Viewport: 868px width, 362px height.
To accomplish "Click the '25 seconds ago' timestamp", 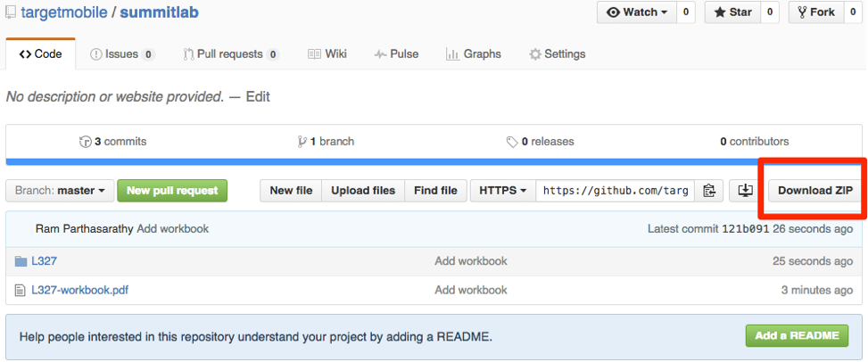I will [x=813, y=261].
